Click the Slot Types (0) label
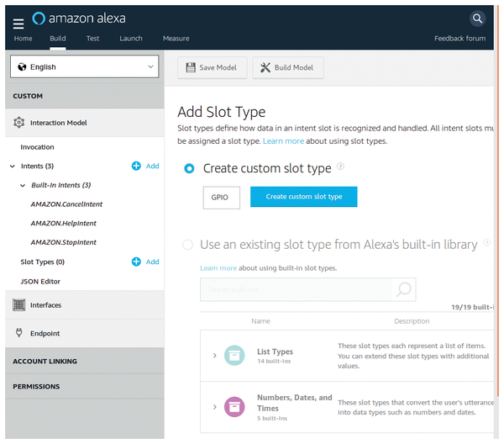The height and width of the screenshot is (444, 504). click(x=43, y=262)
